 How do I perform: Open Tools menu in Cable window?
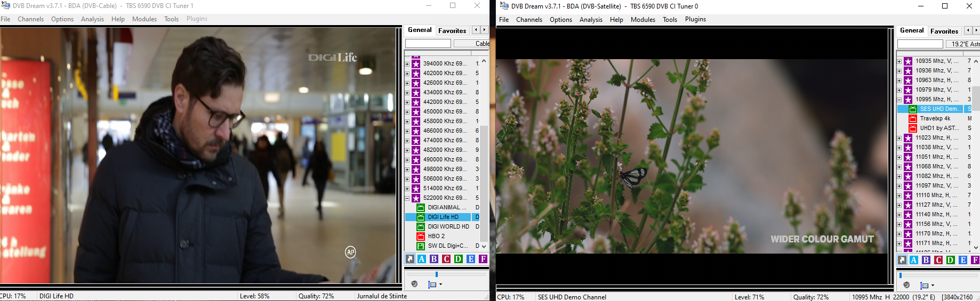pos(171,19)
